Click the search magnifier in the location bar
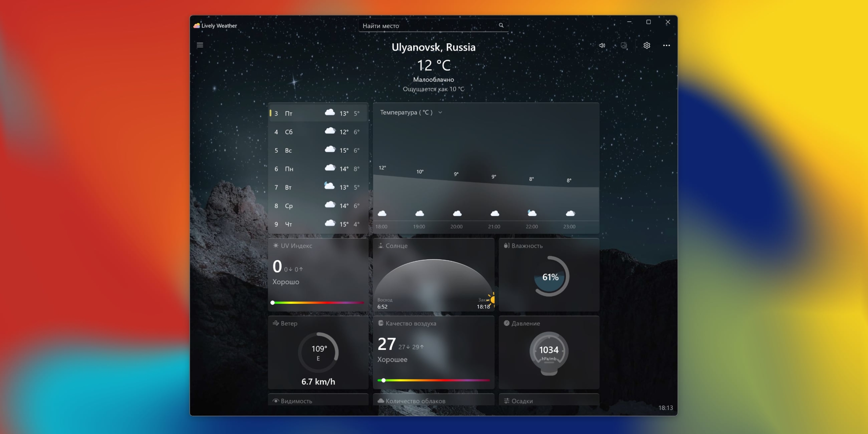Viewport: 868px width, 434px height. pyautogui.click(x=501, y=25)
